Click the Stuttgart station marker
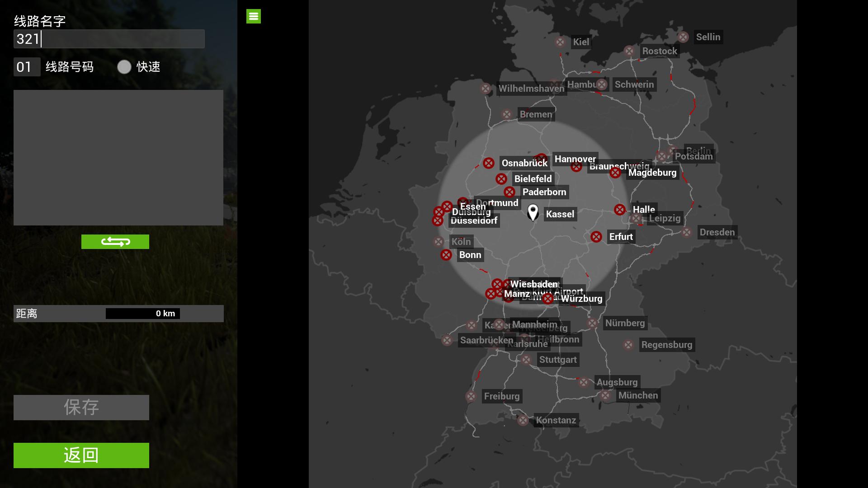Image resolution: width=868 pixels, height=488 pixels. click(526, 360)
